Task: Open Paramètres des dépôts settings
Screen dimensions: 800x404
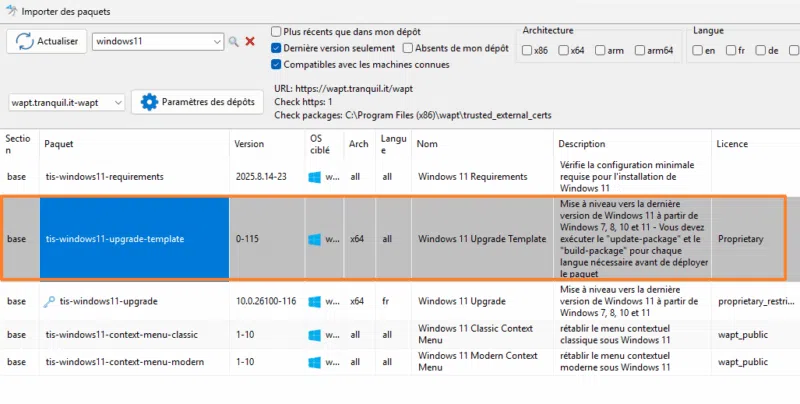Action: [197, 102]
